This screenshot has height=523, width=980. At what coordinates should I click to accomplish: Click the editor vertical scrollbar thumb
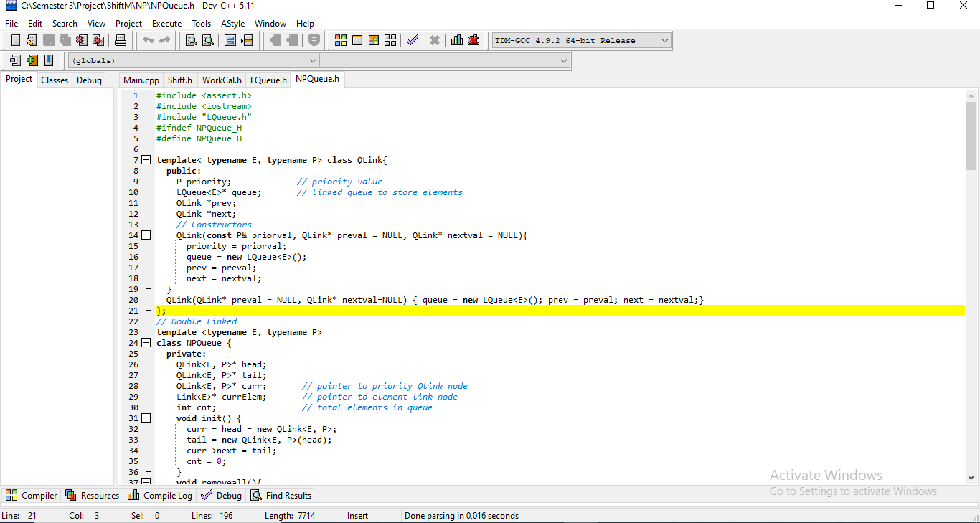971,136
